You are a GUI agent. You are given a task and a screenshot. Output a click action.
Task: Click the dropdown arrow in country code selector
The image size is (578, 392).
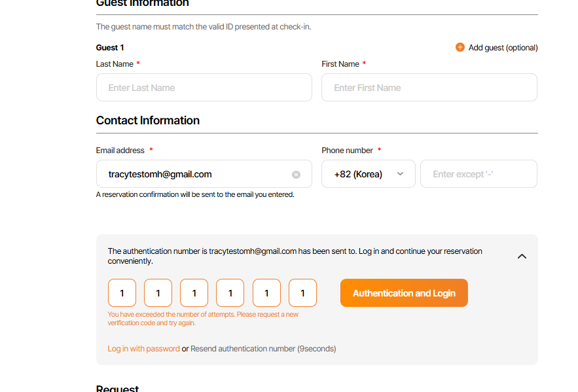pos(401,174)
